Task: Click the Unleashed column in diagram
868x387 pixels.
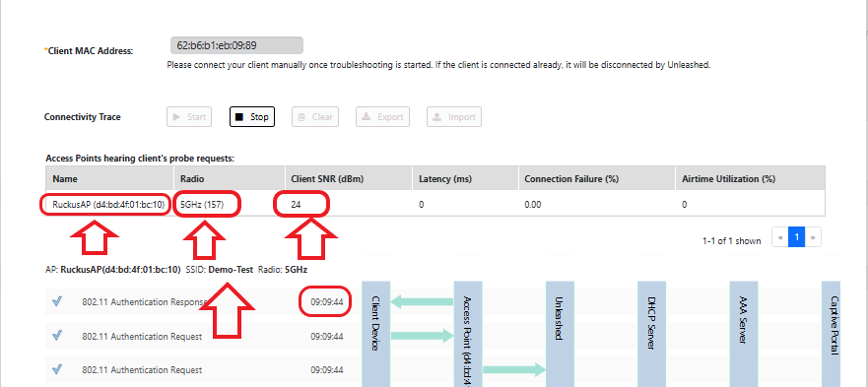Action: (560, 334)
